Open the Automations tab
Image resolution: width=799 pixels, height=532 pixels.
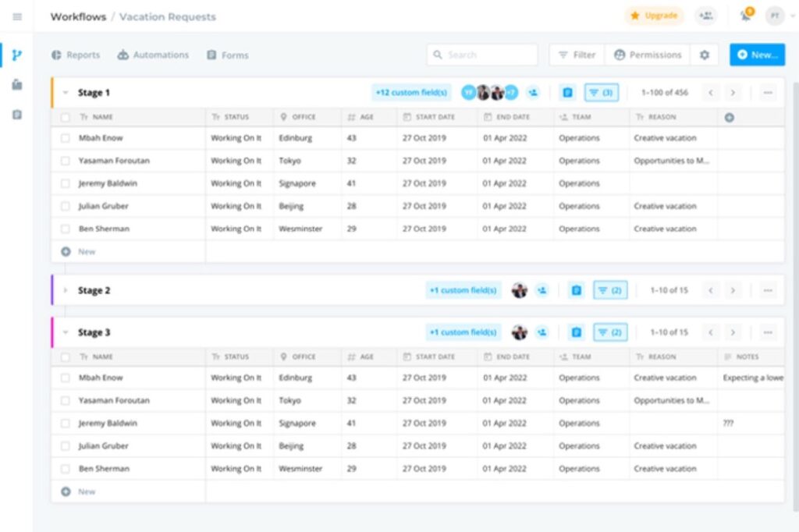(153, 55)
